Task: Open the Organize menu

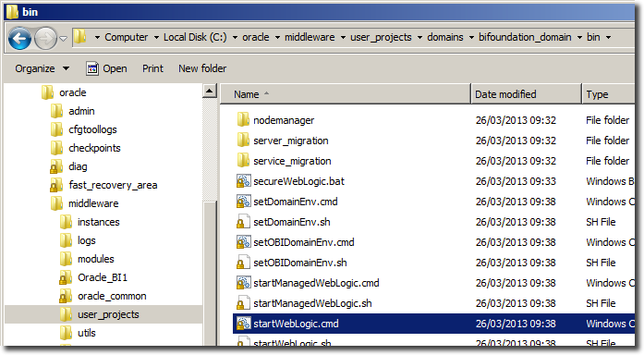Action: click(42, 68)
